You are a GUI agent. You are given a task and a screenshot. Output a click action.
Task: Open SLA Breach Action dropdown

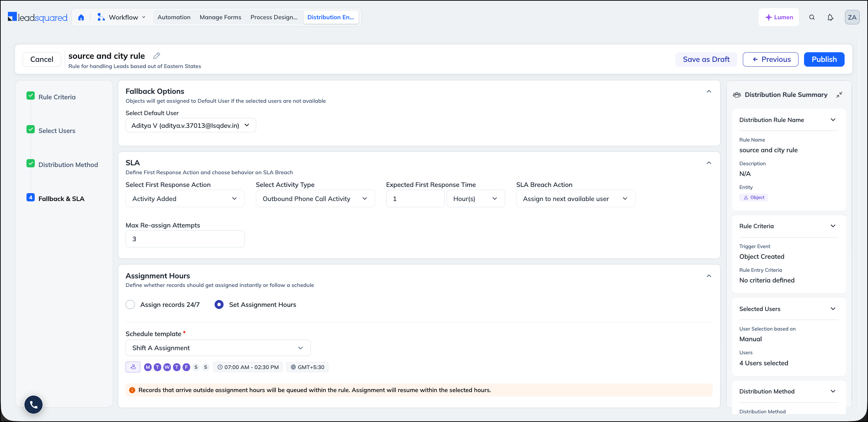[576, 199]
